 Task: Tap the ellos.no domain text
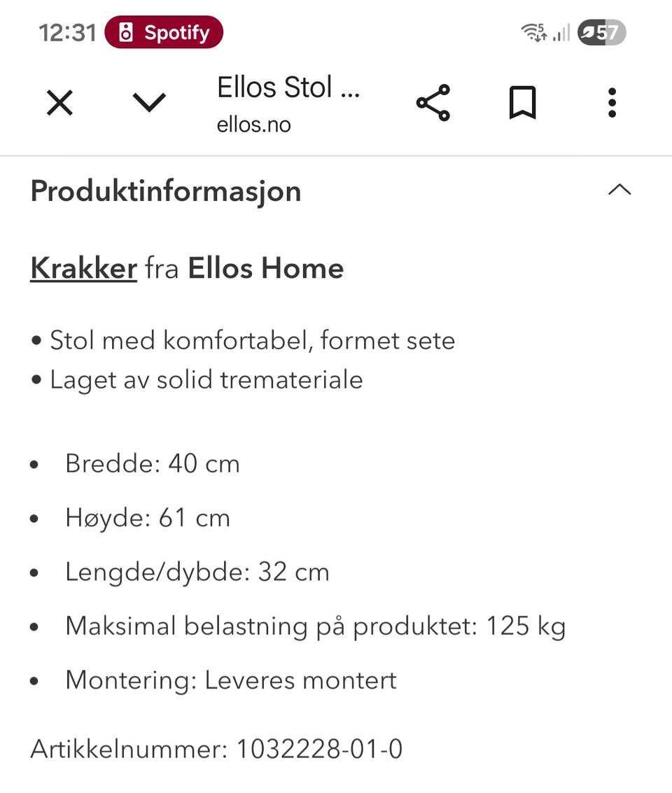point(254,125)
